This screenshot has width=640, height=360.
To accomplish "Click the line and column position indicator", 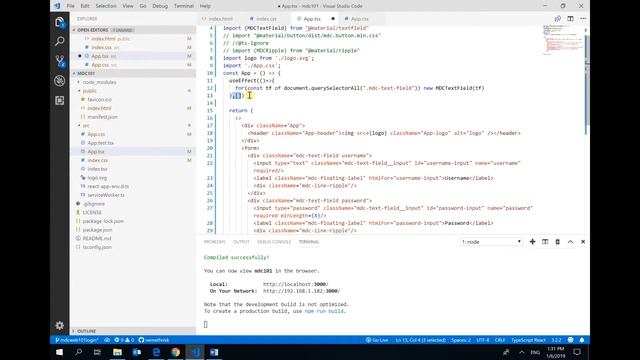I will [x=420, y=340].
